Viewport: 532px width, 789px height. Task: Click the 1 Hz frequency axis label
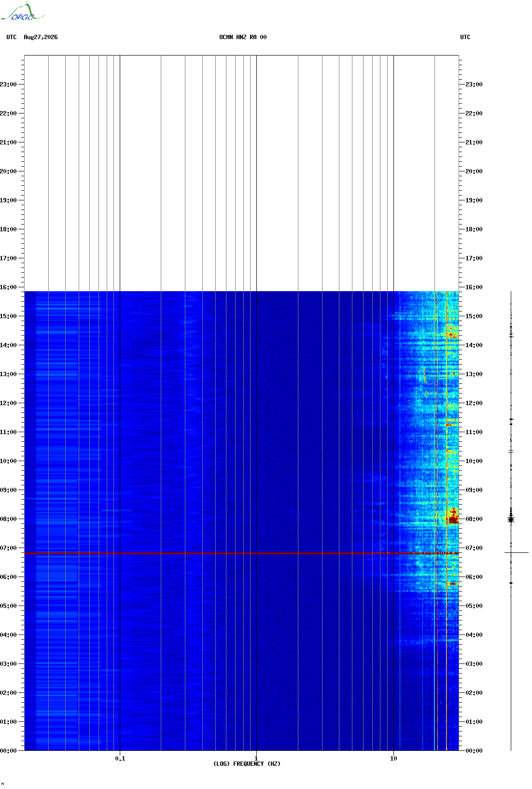coord(256,758)
